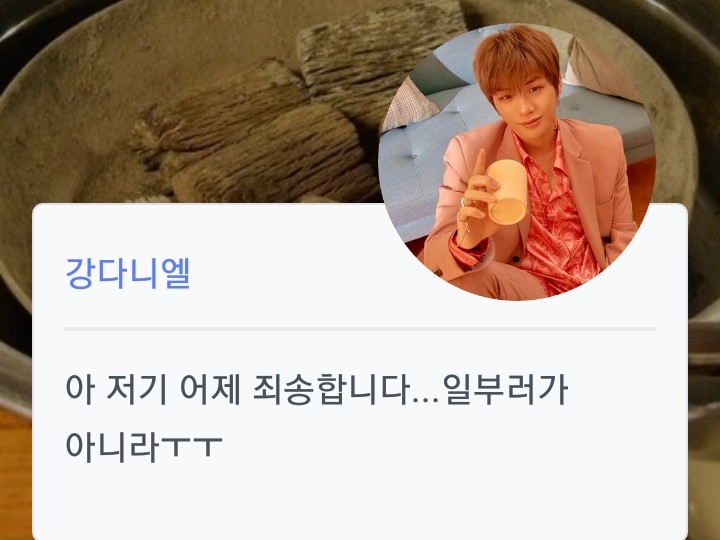Click the blurred background photo above card
This screenshot has width=720, height=540.
(x=193, y=101)
